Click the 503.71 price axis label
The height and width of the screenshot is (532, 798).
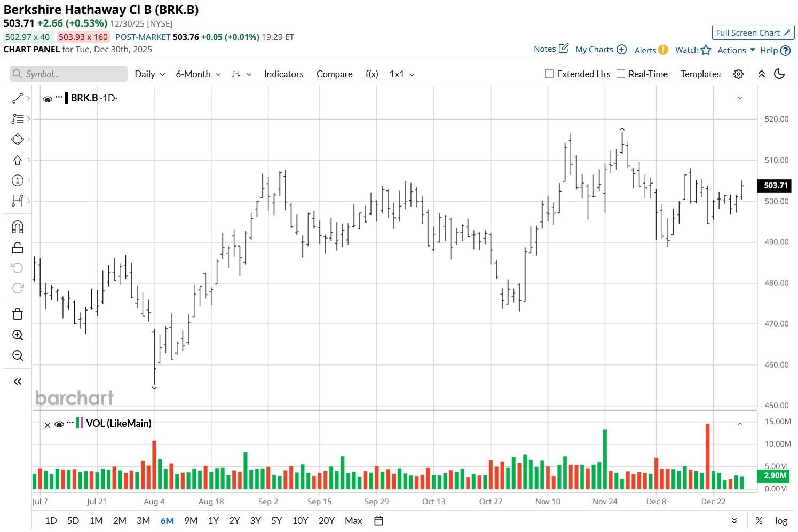coord(774,185)
